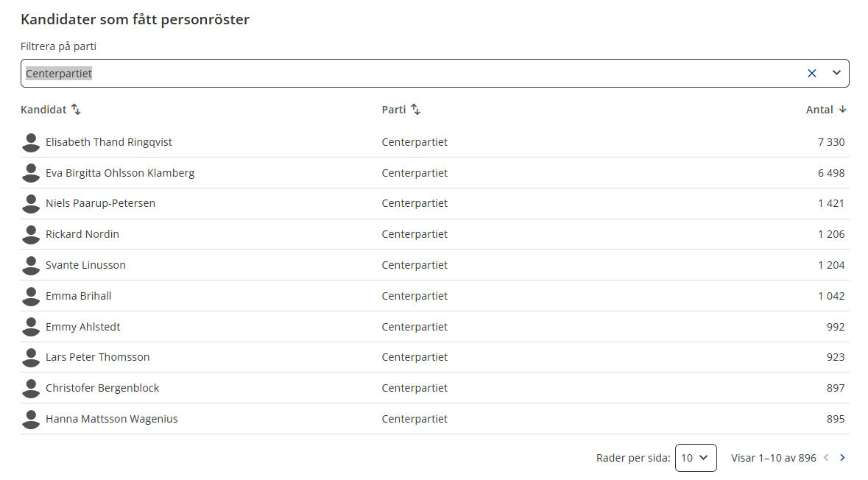Viewport: 868px width, 480px height.
Task: Open candidate Niels Paarup-Petersen
Action: tap(100, 203)
